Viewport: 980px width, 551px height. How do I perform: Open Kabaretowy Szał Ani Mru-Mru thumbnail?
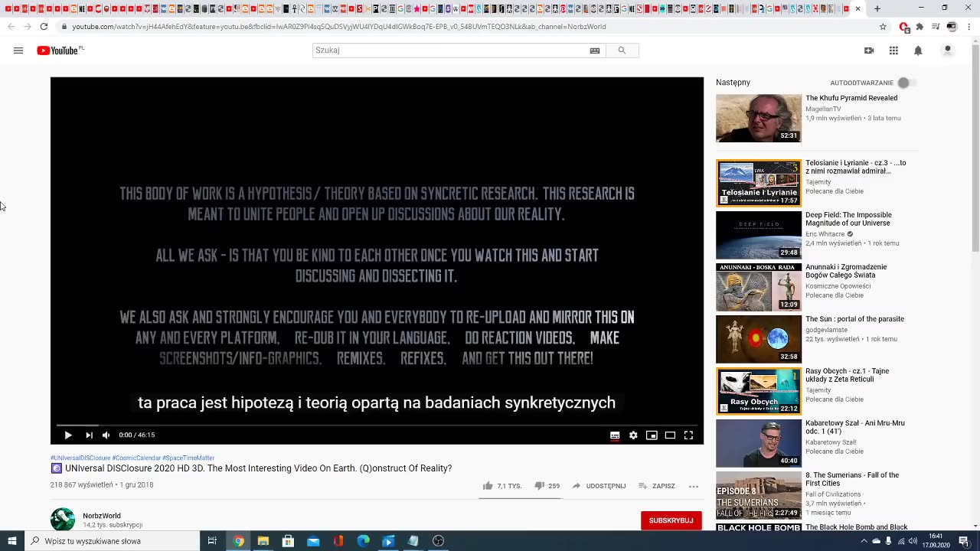click(759, 443)
